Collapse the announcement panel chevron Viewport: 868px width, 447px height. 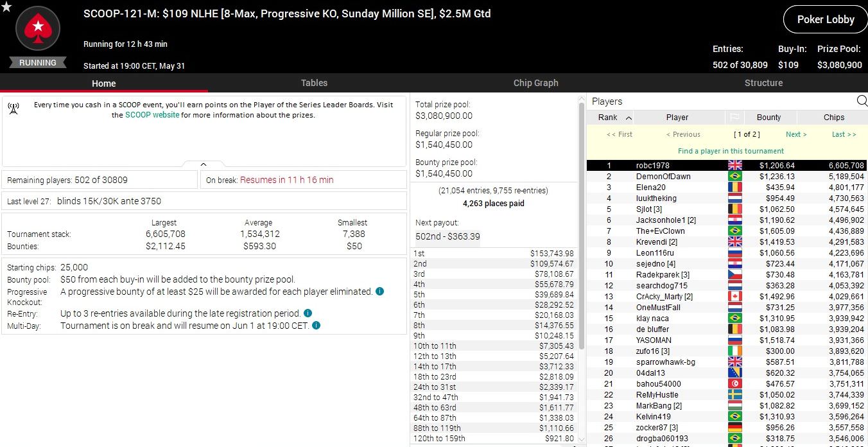click(204, 164)
